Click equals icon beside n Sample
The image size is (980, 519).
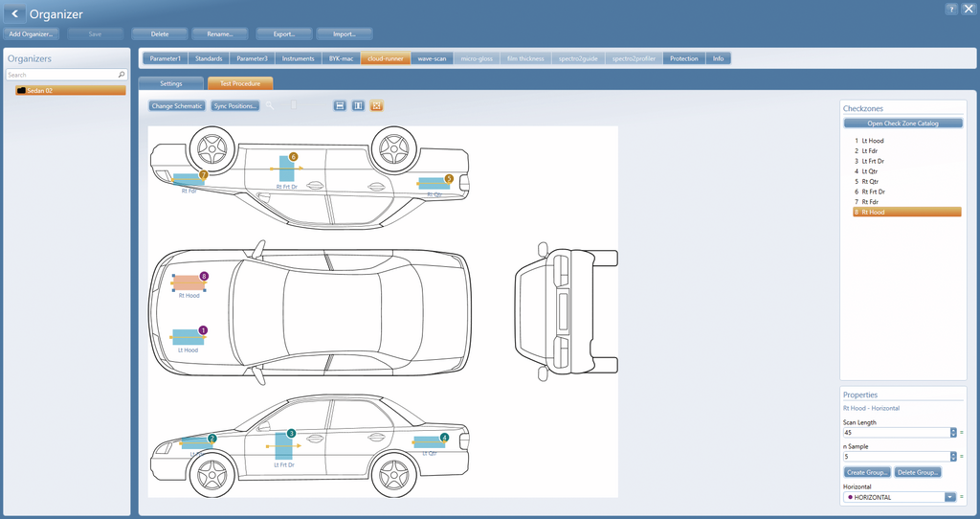click(x=962, y=457)
